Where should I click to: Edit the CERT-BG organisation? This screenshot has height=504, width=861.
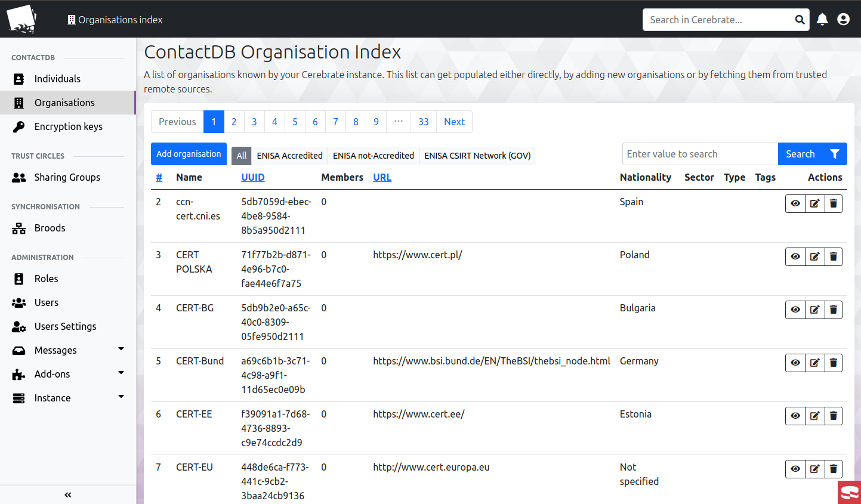tap(814, 310)
